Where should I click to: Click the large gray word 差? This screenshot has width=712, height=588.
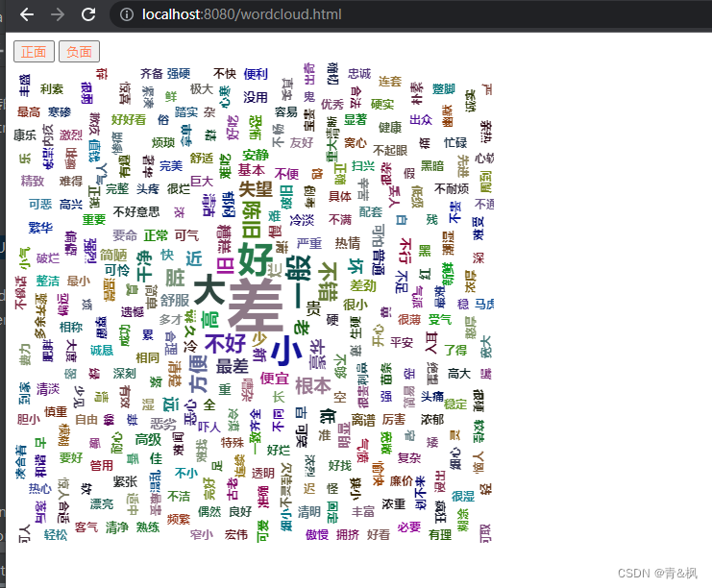point(256,305)
